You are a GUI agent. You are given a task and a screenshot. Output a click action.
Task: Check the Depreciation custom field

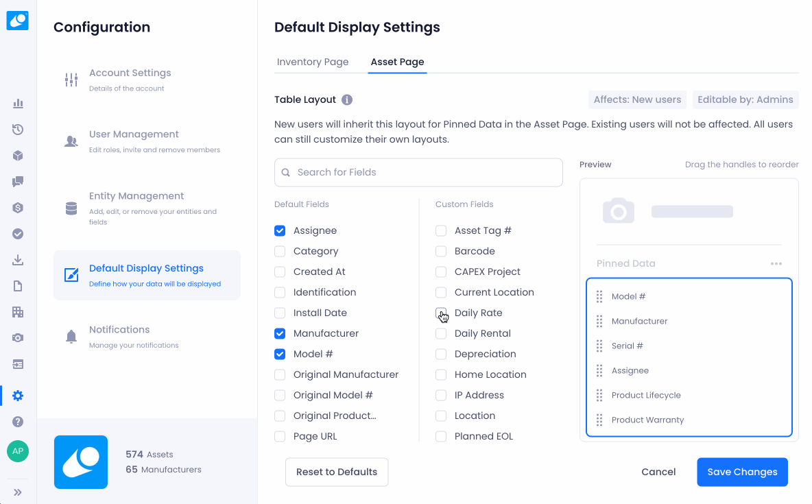[441, 354]
